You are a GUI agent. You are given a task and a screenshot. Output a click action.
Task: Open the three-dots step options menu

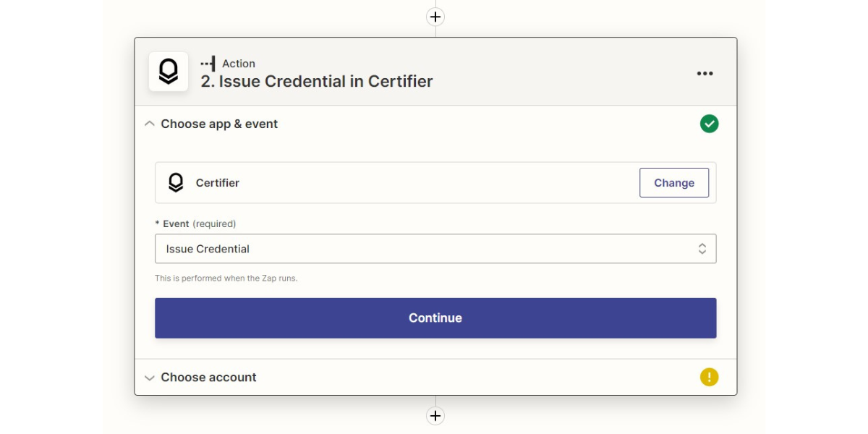point(705,74)
